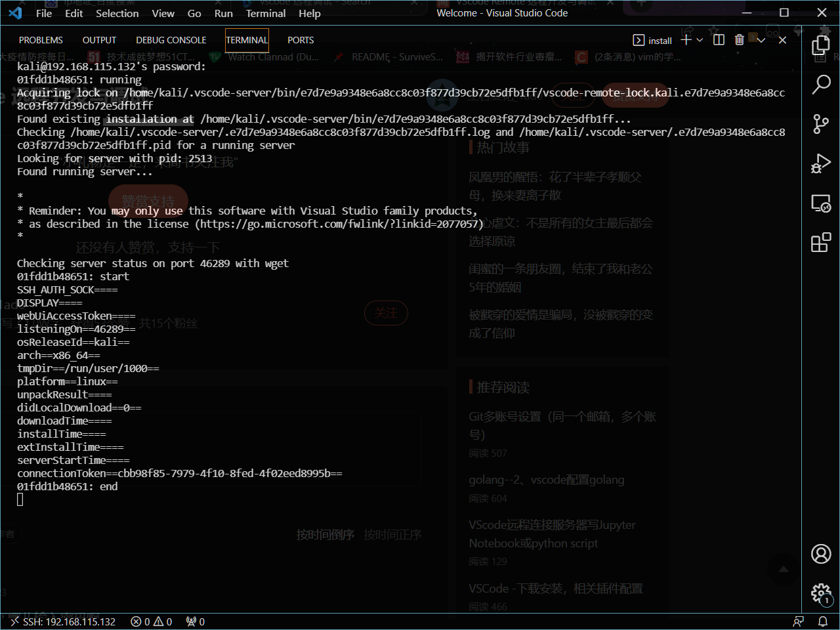The image size is (840, 630).
Task: Click the 'connectionToken==' output line
Action: (x=180, y=473)
